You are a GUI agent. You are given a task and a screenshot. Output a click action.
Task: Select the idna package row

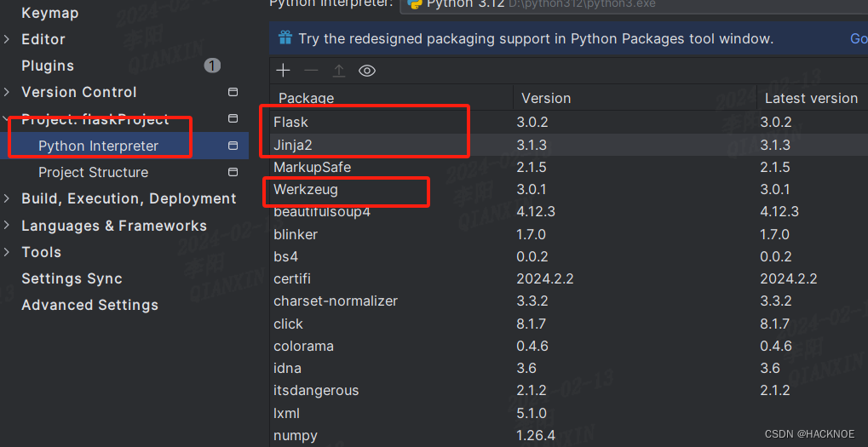coord(568,369)
